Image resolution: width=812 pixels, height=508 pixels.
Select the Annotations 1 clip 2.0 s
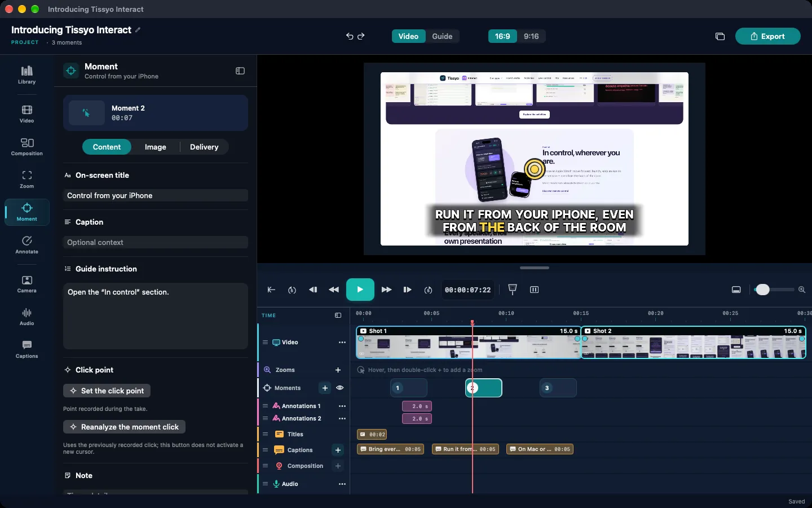[x=417, y=406]
